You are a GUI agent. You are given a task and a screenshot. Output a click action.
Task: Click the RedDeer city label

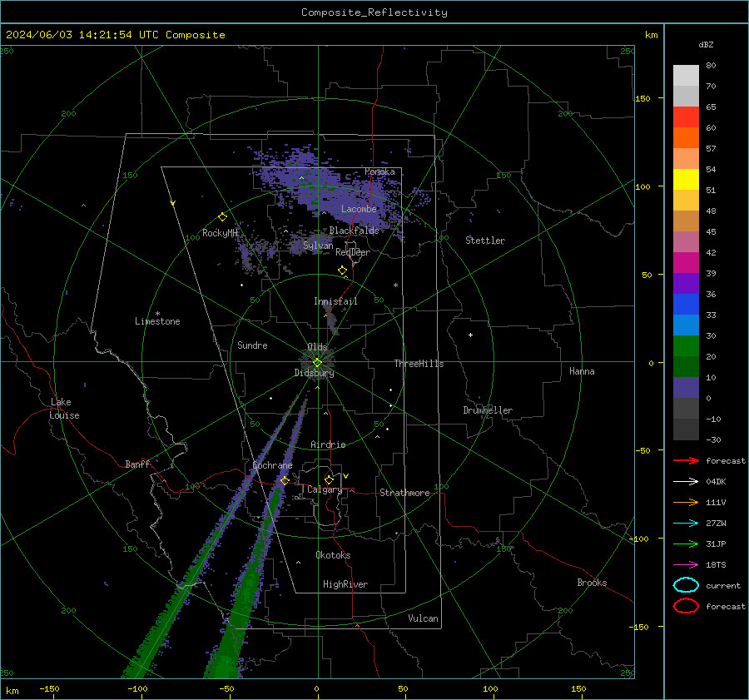click(353, 252)
